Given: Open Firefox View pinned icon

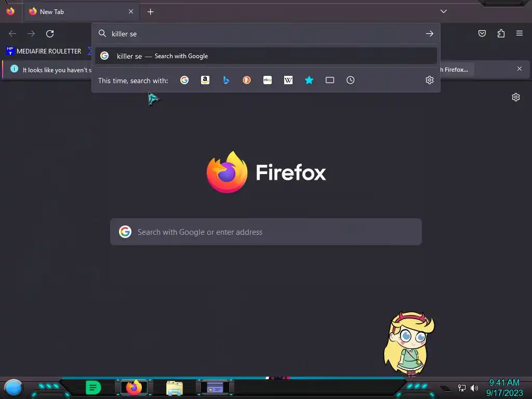Looking at the screenshot, I should click(x=10, y=11).
